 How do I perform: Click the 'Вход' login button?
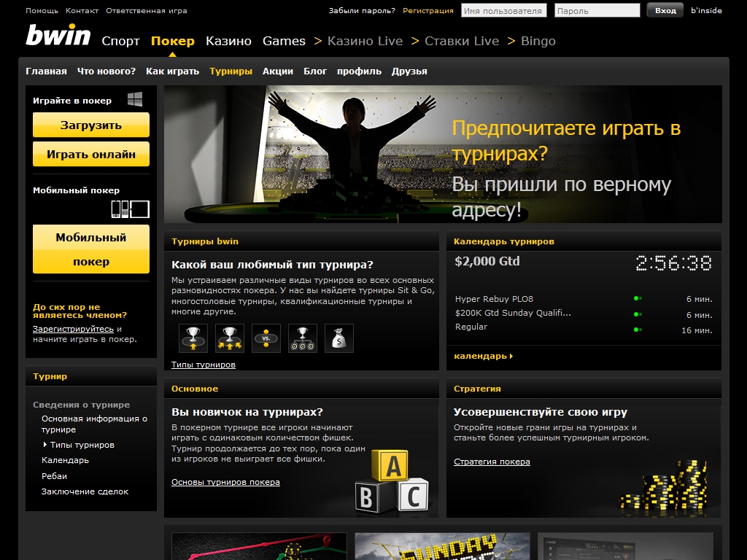(665, 11)
